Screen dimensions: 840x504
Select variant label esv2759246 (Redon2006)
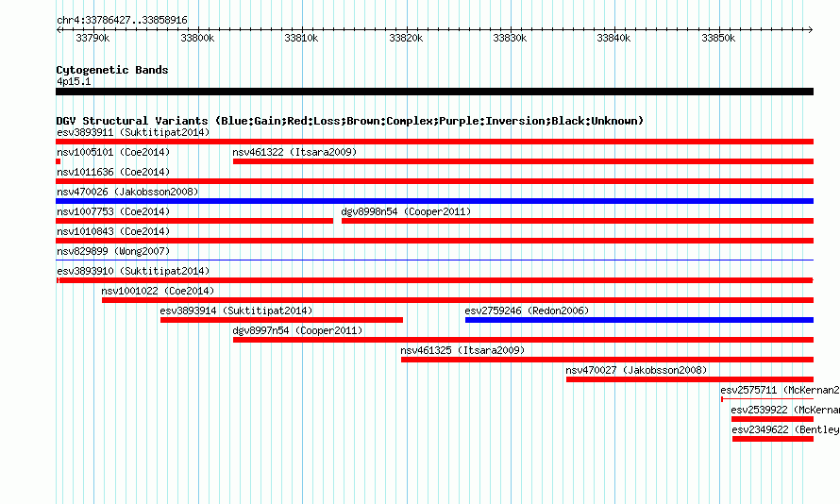528,311
